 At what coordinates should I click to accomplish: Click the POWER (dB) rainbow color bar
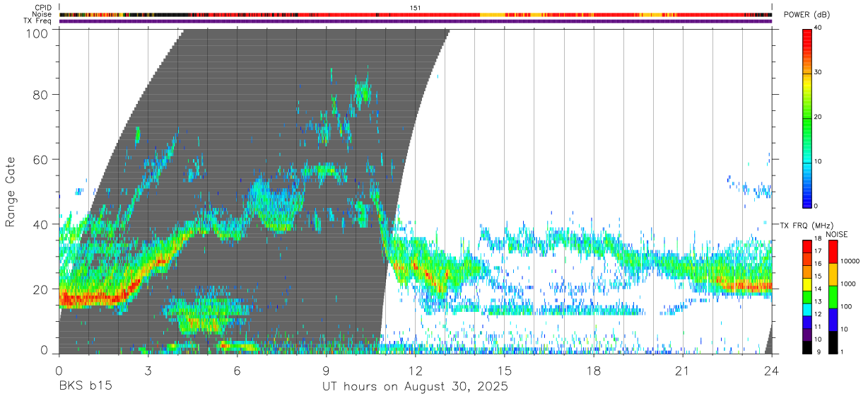pyautogui.click(x=807, y=117)
